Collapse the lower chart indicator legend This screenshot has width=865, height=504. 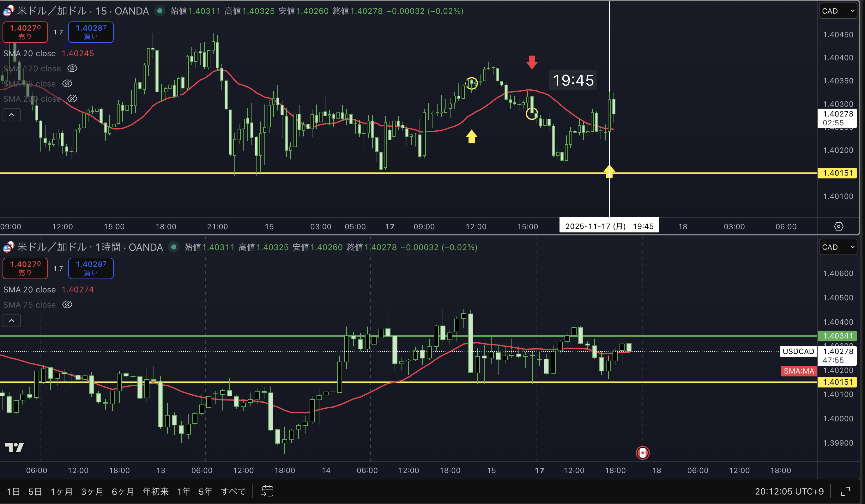pyautogui.click(x=12, y=321)
